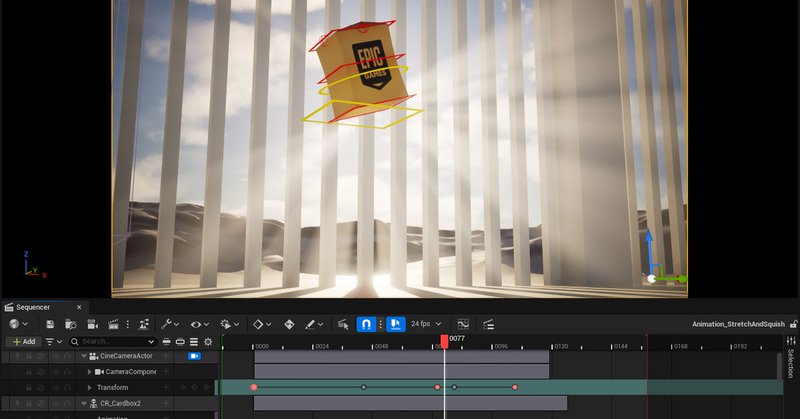Click the collapse-tracks icon beside search

(166, 341)
